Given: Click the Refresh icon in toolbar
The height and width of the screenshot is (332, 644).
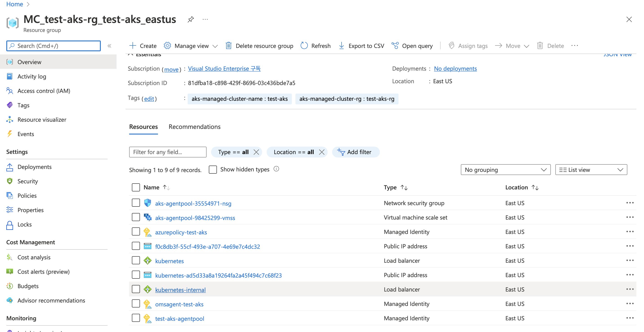Looking at the screenshot, I should tap(304, 46).
